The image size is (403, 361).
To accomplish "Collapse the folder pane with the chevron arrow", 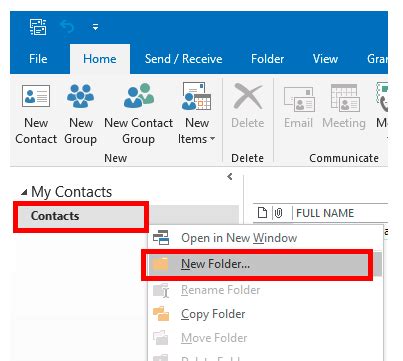I will [230, 177].
